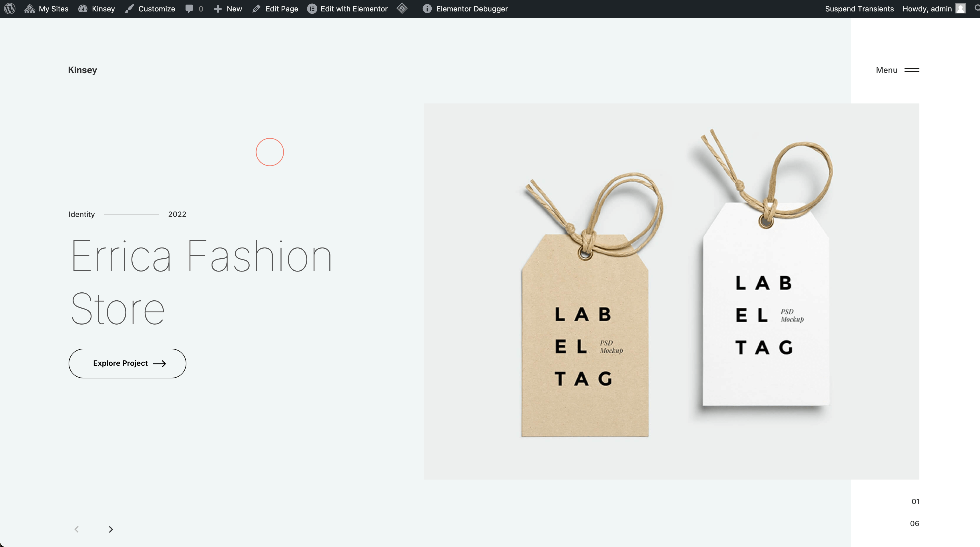Click the admin avatar image
The image size is (980, 547).
(x=960, y=8)
